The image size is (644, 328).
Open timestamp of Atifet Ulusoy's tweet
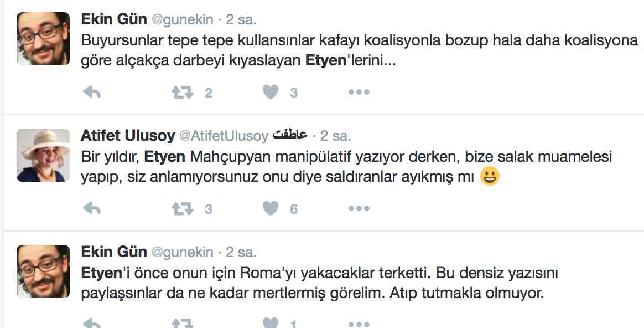[335, 135]
